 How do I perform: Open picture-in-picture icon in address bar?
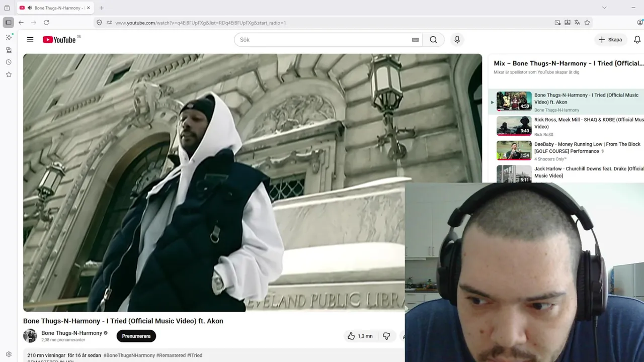(x=557, y=23)
